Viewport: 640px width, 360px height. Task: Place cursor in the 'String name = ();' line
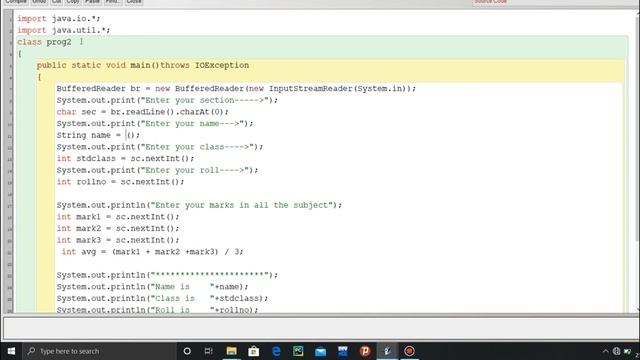(98, 135)
